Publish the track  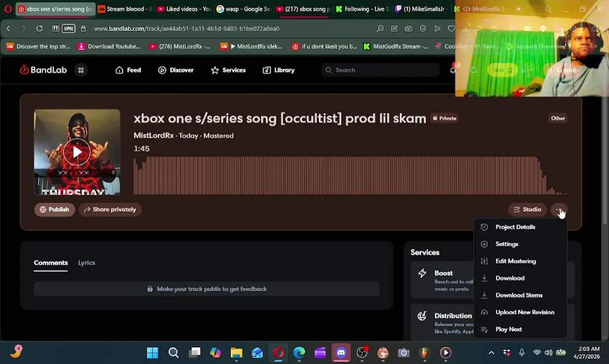click(54, 209)
